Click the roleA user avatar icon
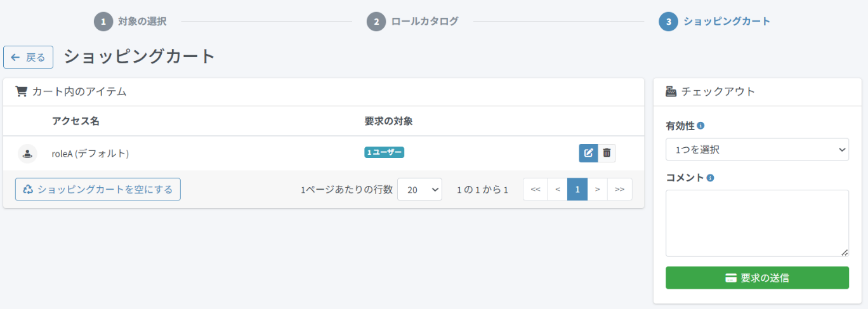 [x=27, y=153]
